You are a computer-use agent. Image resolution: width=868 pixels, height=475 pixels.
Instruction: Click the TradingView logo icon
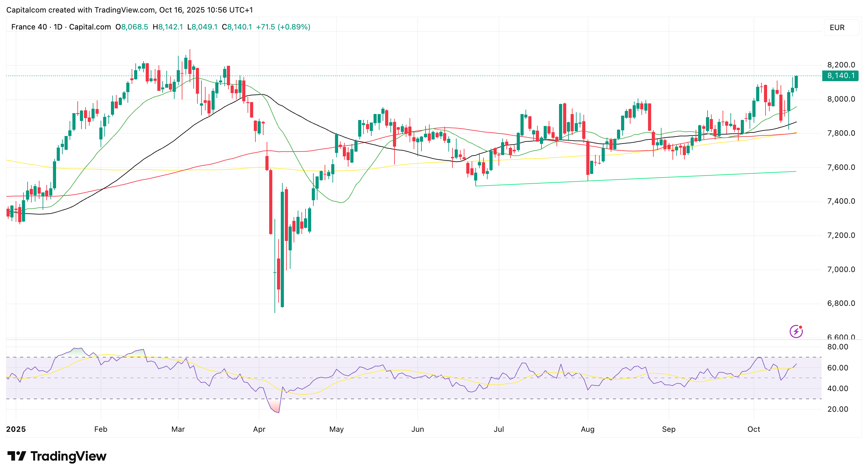click(17, 456)
